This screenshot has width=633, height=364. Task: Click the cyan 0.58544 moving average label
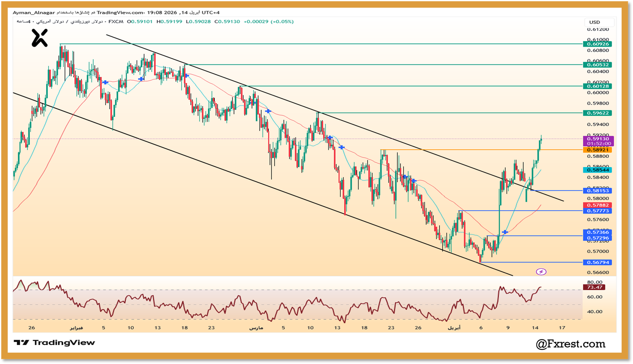(x=597, y=170)
